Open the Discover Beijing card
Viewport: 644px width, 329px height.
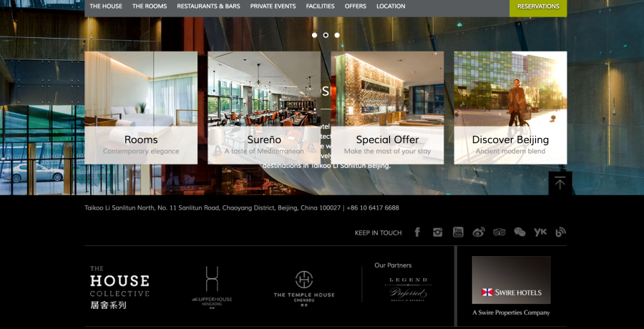510,107
